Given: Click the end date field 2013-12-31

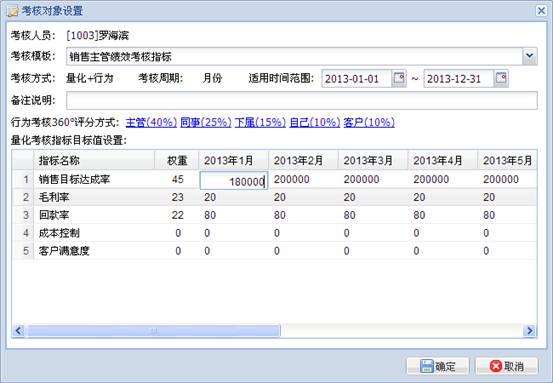Looking at the screenshot, I should (x=459, y=79).
